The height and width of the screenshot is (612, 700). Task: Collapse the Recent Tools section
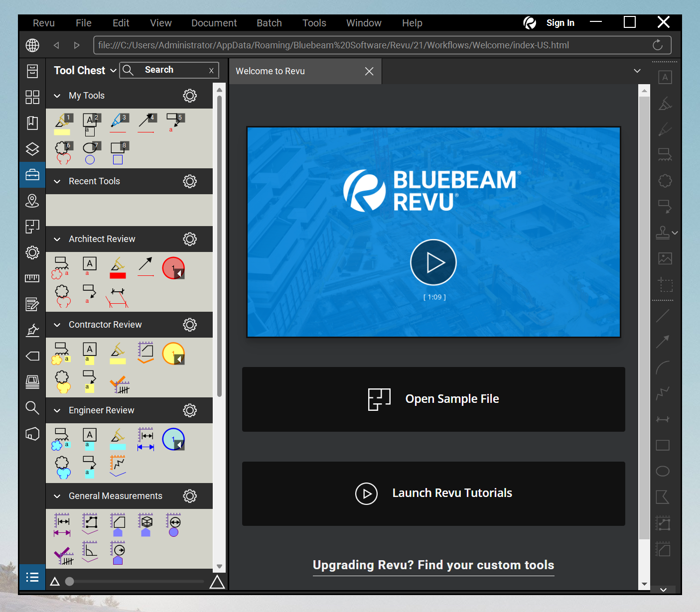coord(57,181)
